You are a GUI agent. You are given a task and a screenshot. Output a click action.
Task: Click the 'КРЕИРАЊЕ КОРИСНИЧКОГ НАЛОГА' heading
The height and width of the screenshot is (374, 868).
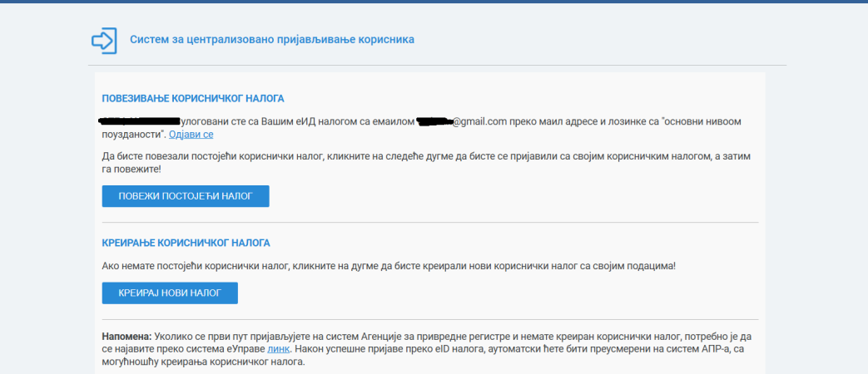[x=186, y=243]
